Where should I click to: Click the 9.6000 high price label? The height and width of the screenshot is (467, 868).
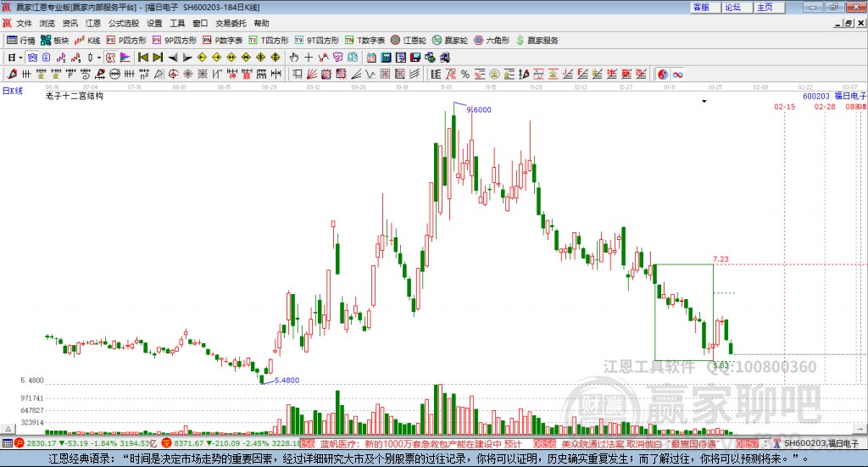[479, 109]
